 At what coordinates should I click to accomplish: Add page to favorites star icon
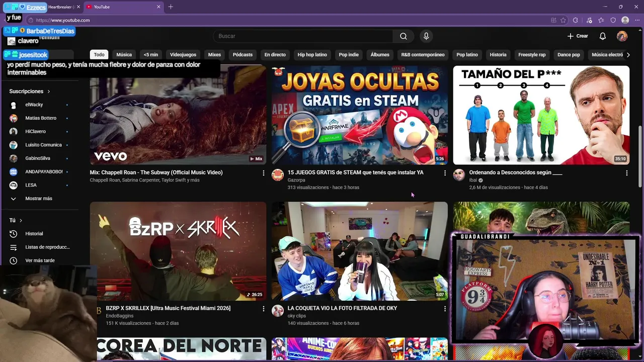pyautogui.click(x=563, y=20)
